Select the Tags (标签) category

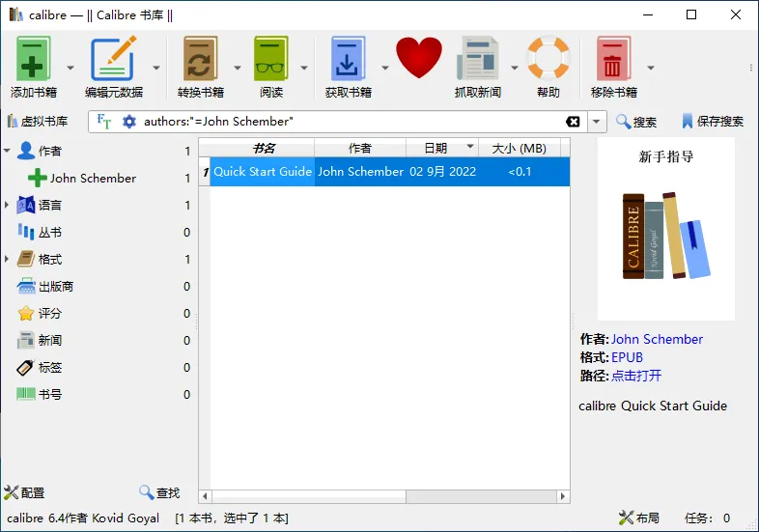click(50, 368)
